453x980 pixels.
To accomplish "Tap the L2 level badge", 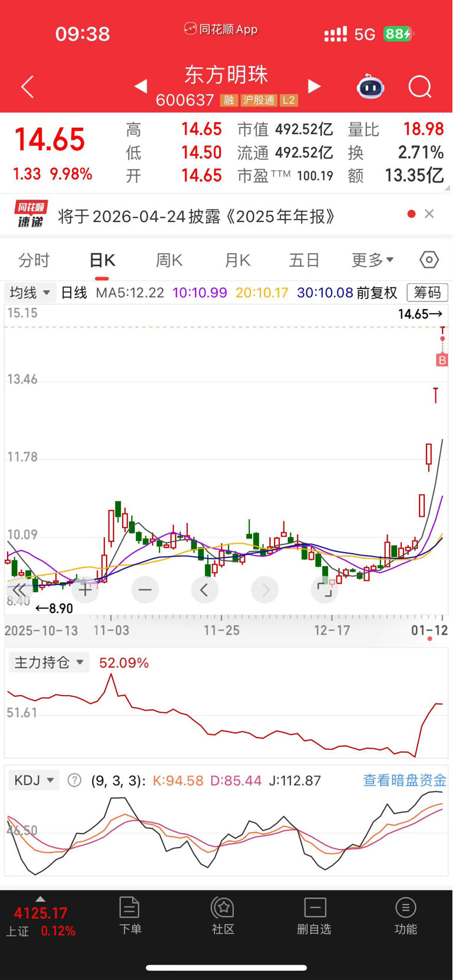I will tap(289, 100).
